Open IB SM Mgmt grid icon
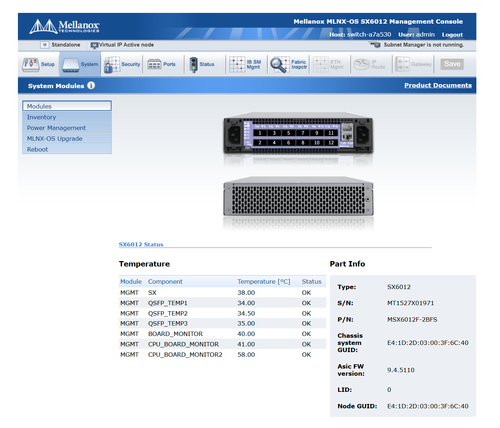Viewport: 500px width, 428px height. pyautogui.click(x=237, y=64)
